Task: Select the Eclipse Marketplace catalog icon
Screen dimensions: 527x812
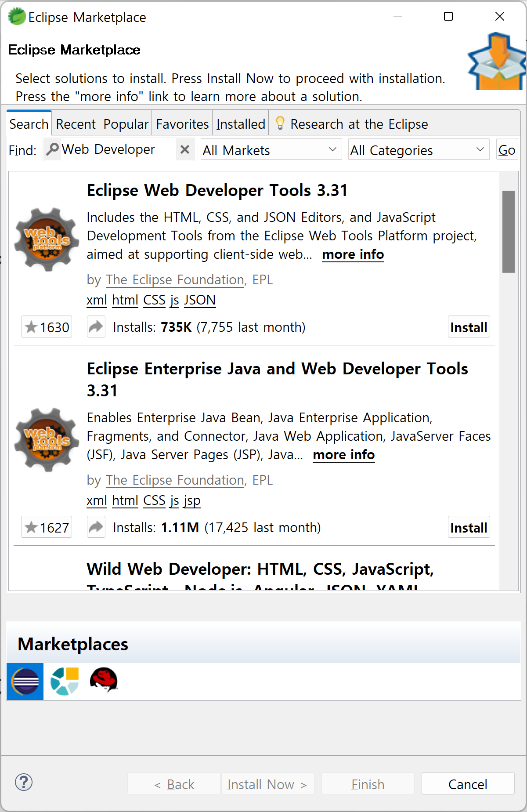Action: click(x=25, y=681)
